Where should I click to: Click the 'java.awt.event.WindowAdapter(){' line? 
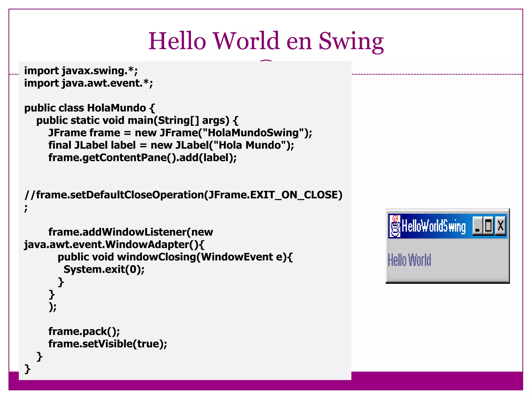click(x=114, y=245)
